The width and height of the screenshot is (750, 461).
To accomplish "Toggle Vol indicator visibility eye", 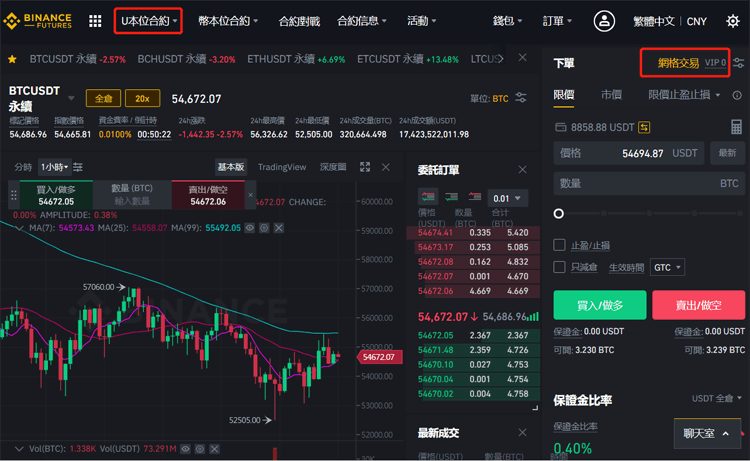I will (x=186, y=449).
